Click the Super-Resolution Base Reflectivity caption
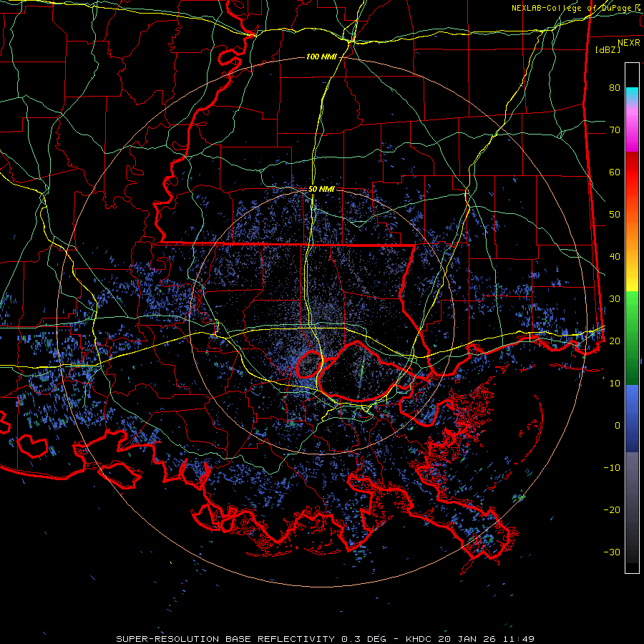Screen dimensions: 644x644 (x=325, y=639)
